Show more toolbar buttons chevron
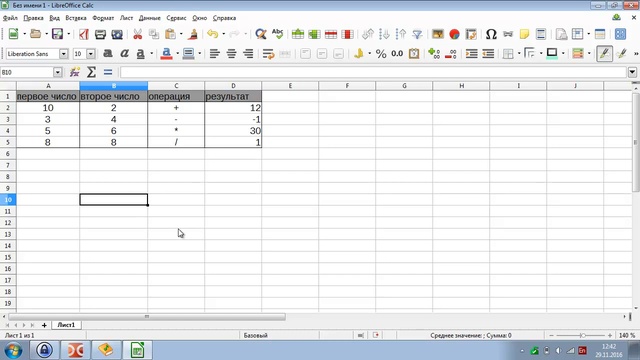This screenshot has width=640, height=360. click(x=636, y=53)
